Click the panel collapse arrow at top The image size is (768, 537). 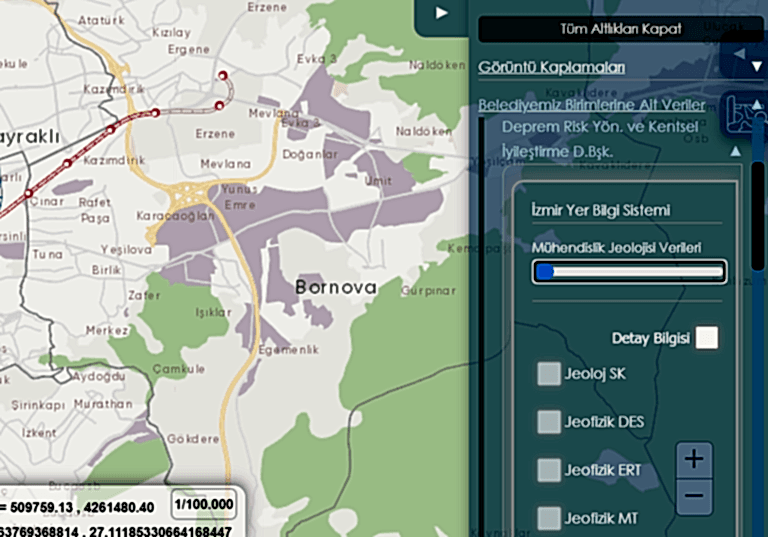pos(441,12)
